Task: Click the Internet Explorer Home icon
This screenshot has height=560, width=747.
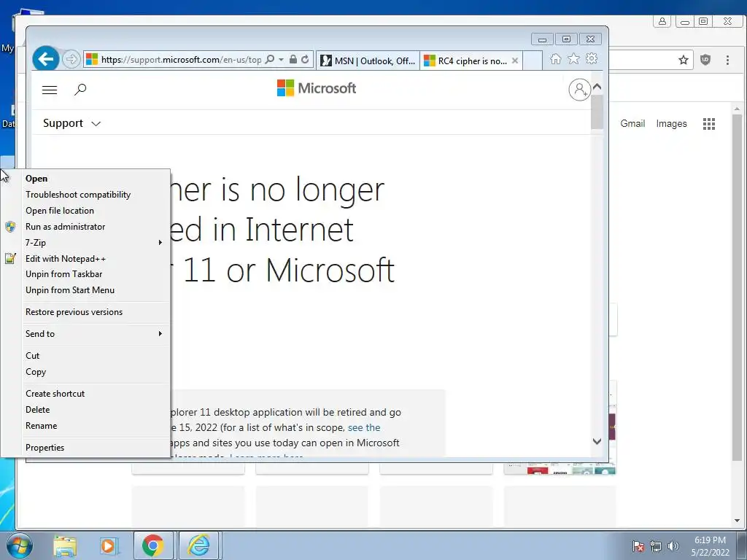Action: point(555,59)
